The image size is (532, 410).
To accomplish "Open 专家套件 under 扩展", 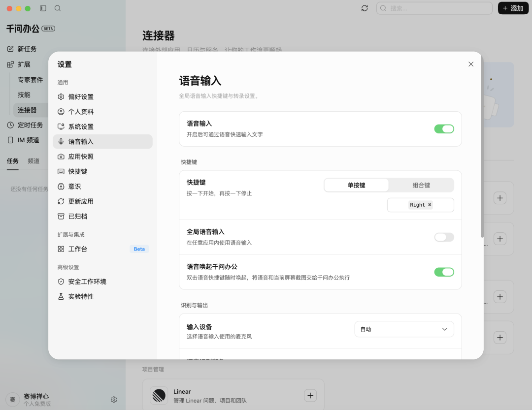I will tap(30, 80).
